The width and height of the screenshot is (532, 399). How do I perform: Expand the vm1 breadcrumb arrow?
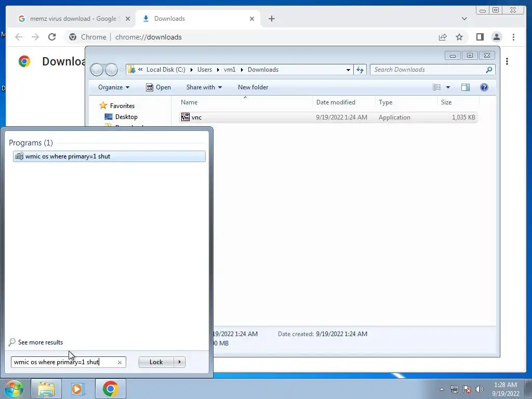point(242,70)
